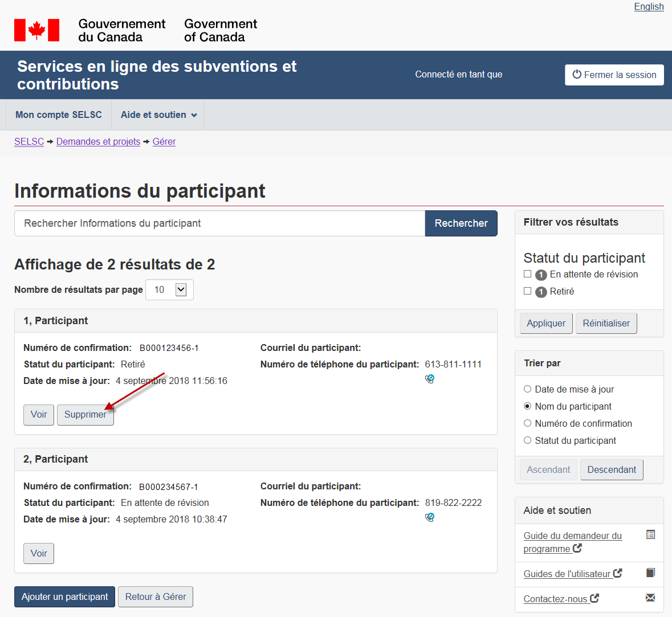Check the Retiré status filter
672x617 pixels.
coord(527,291)
